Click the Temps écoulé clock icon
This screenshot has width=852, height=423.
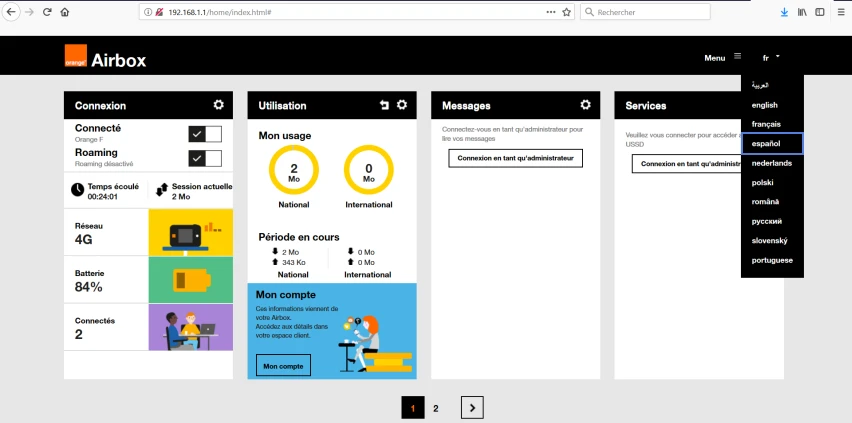(x=78, y=189)
